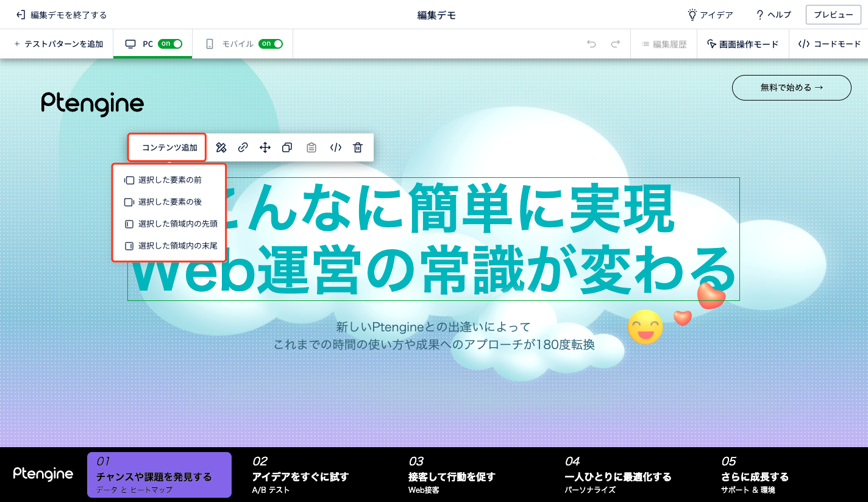
Task: Choose 選択した領域内の末尾 menu item
Action: click(x=169, y=246)
